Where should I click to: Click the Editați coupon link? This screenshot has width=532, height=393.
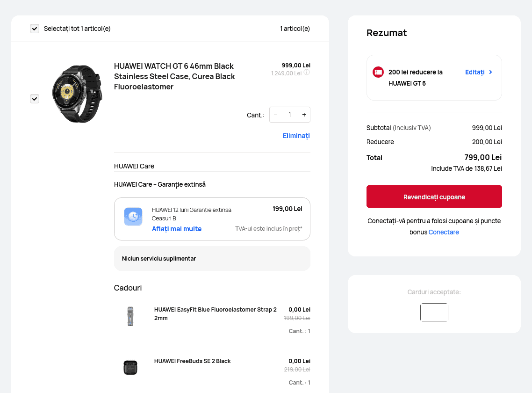(476, 72)
